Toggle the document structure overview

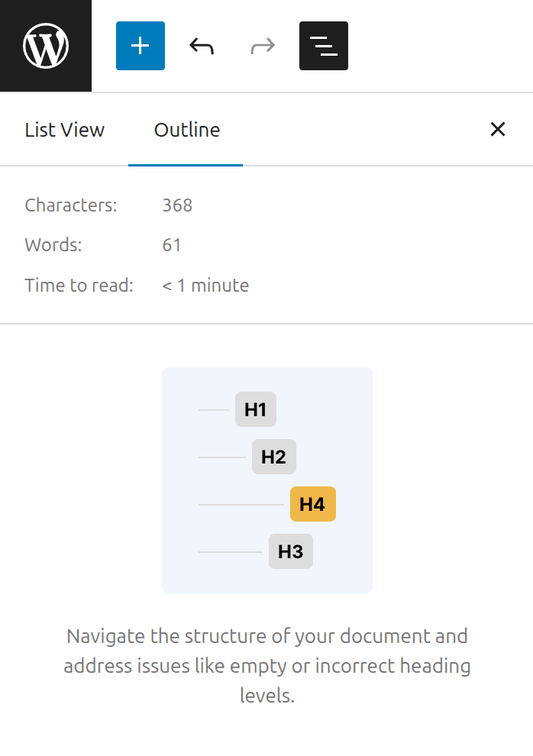pos(323,46)
